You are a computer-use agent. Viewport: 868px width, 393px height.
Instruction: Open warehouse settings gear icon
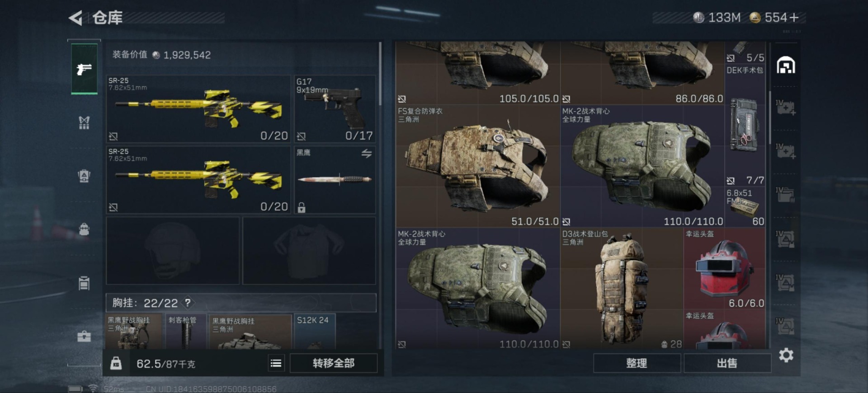coord(786,355)
